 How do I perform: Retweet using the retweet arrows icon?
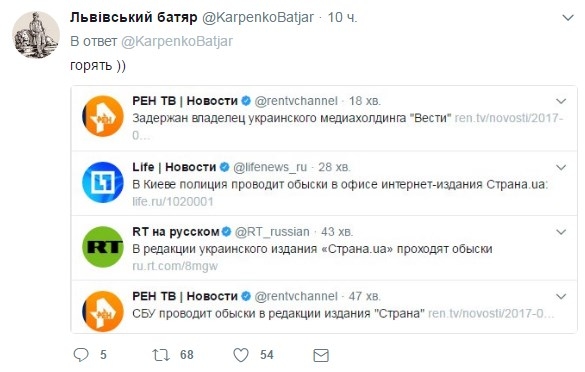161,355
